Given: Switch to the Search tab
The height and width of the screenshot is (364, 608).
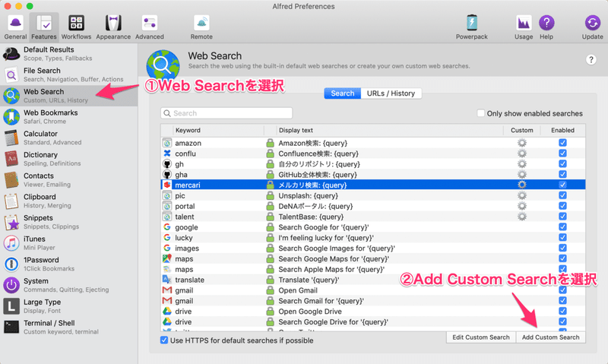Looking at the screenshot, I should tap(343, 93).
